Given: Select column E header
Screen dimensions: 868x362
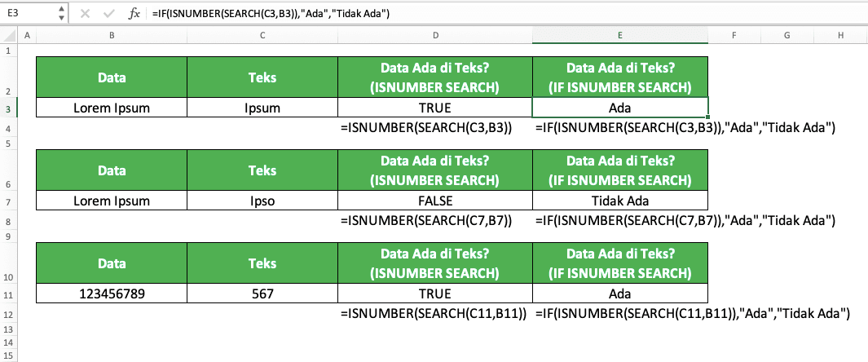Looking at the screenshot, I should pos(620,36).
